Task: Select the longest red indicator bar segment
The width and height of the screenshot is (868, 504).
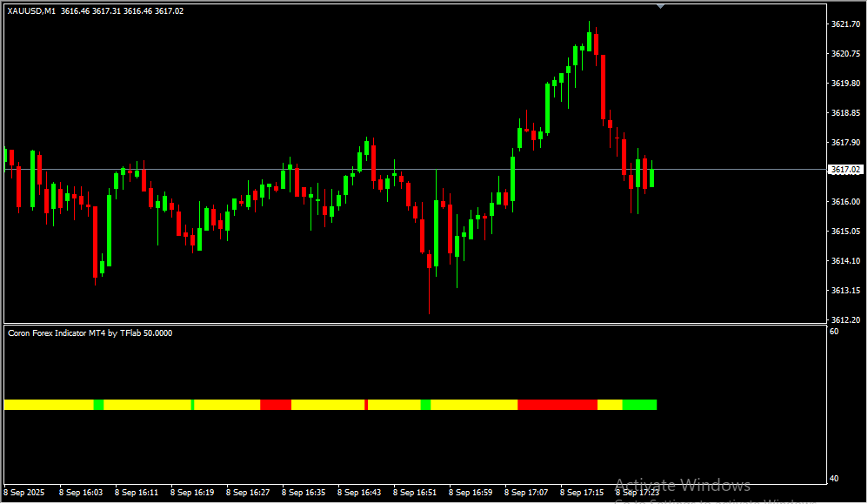Action: click(558, 405)
